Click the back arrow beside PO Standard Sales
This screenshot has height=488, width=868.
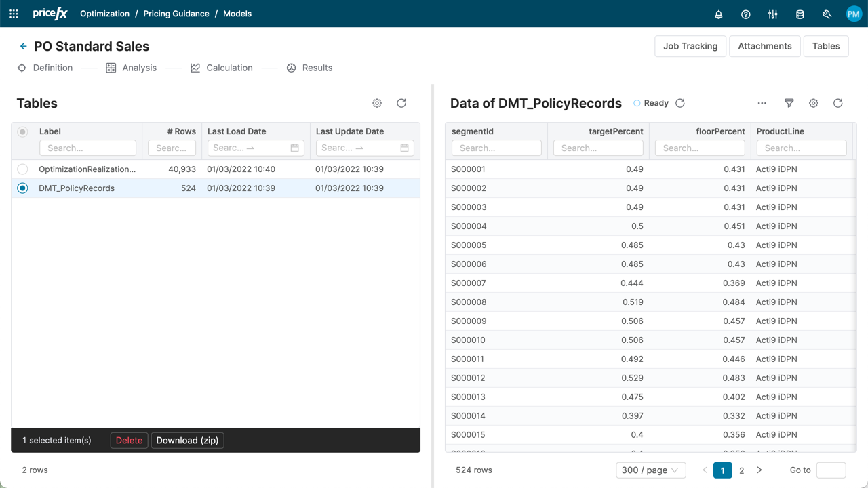pyautogui.click(x=23, y=47)
